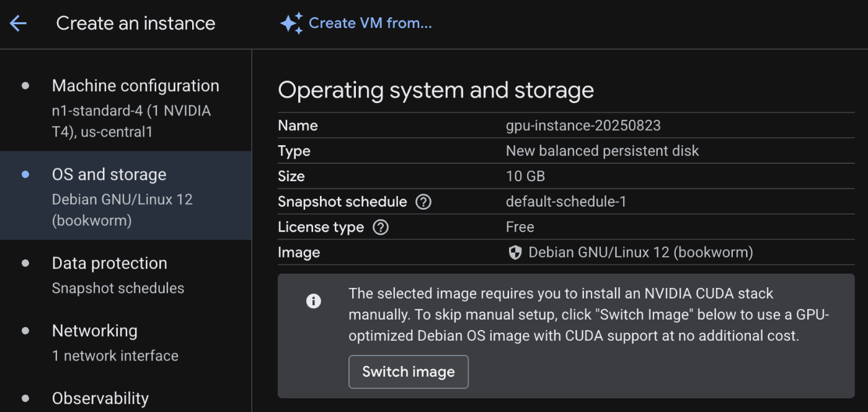Image resolution: width=868 pixels, height=412 pixels.
Task: Click the info icon in the CUDA notice
Action: 314,302
